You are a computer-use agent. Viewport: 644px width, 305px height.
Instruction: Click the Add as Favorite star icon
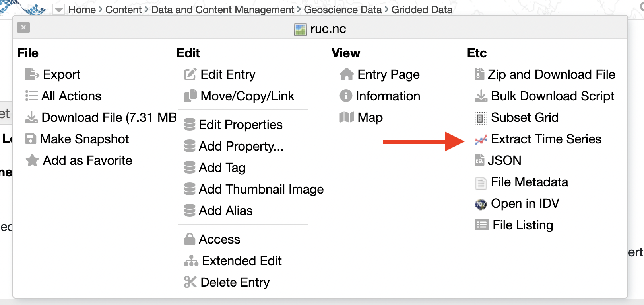[x=32, y=160]
